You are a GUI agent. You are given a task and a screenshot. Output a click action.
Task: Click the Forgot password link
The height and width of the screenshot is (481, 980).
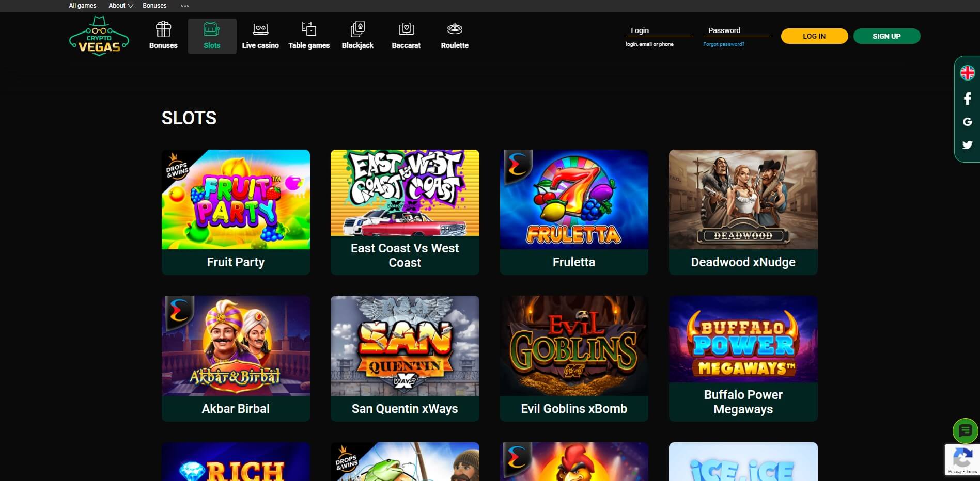(x=724, y=44)
